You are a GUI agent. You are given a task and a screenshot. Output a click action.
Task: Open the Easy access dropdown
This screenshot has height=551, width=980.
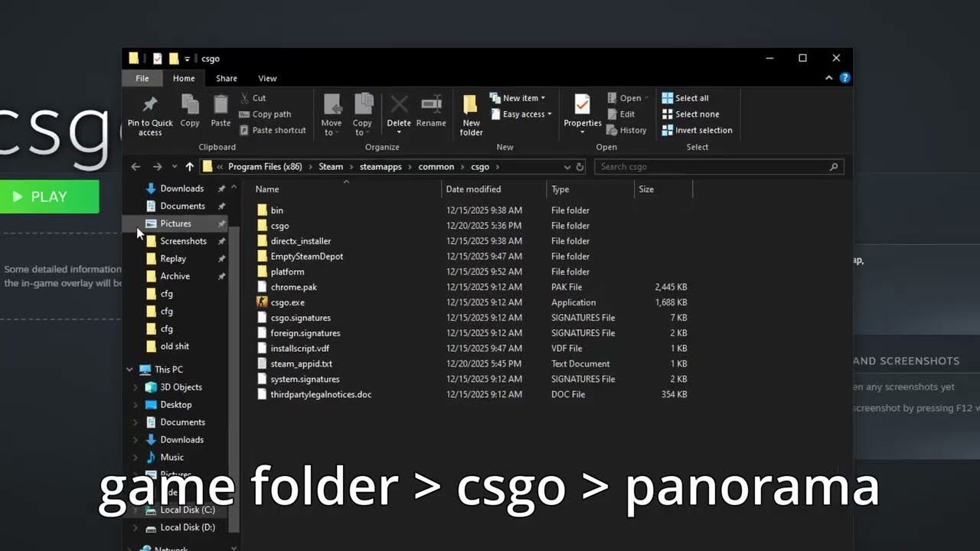pos(520,114)
